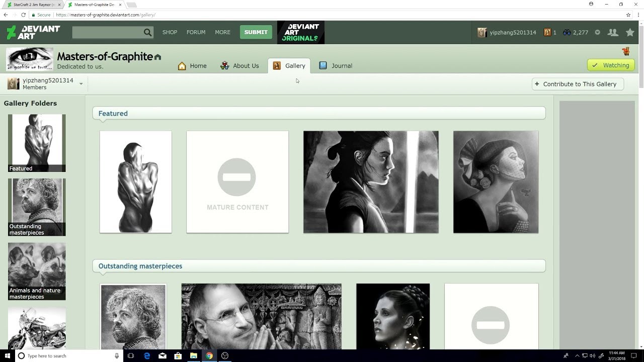644x362 pixels.
Task: Open the motorcycle gallery folder thumbnail
Action: (37, 328)
